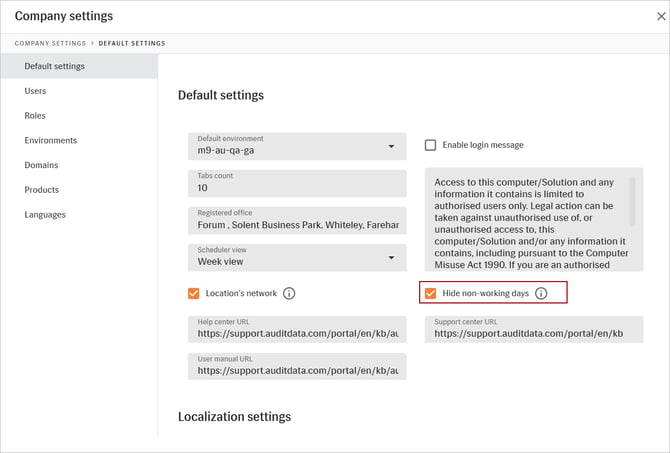Screen dimensions: 670x453
Task: Click the login message scrollbar
Action: [632, 201]
